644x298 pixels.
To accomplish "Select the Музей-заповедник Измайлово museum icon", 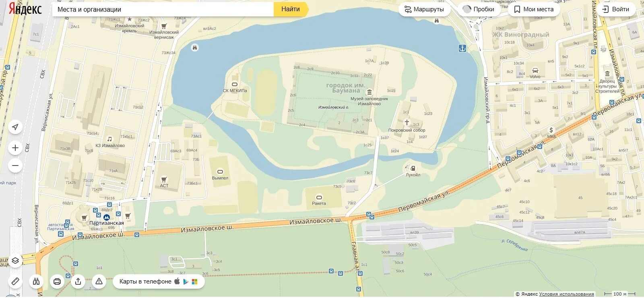I will pyautogui.click(x=369, y=92).
